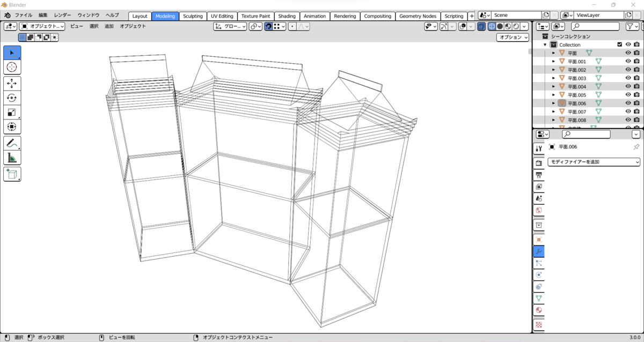Open the ファイル menu
Image resolution: width=644 pixels, height=342 pixels.
pyautogui.click(x=23, y=16)
